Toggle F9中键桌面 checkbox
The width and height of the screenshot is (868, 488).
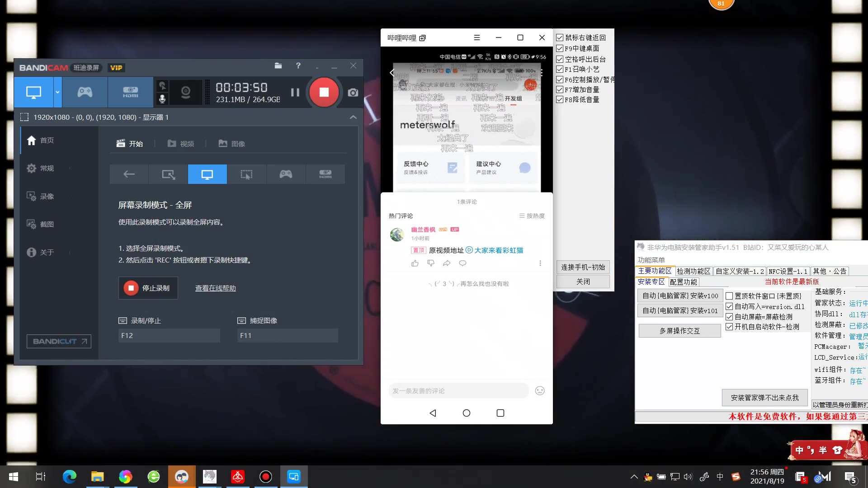click(x=560, y=48)
